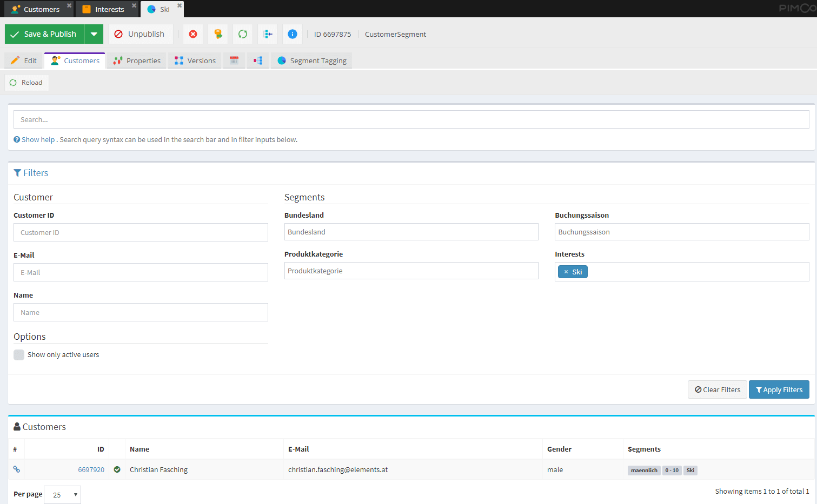This screenshot has height=504, width=817.
Task: Click the red delete icon in toolbar
Action: click(x=193, y=34)
